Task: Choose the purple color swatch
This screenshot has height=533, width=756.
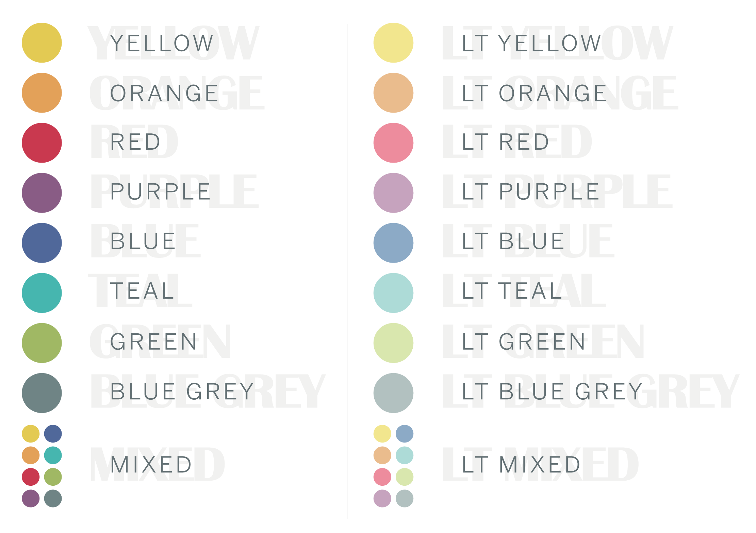Action: (x=42, y=193)
